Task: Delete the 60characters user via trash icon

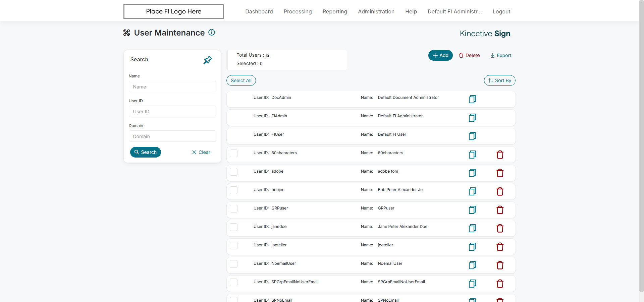Action: point(500,155)
